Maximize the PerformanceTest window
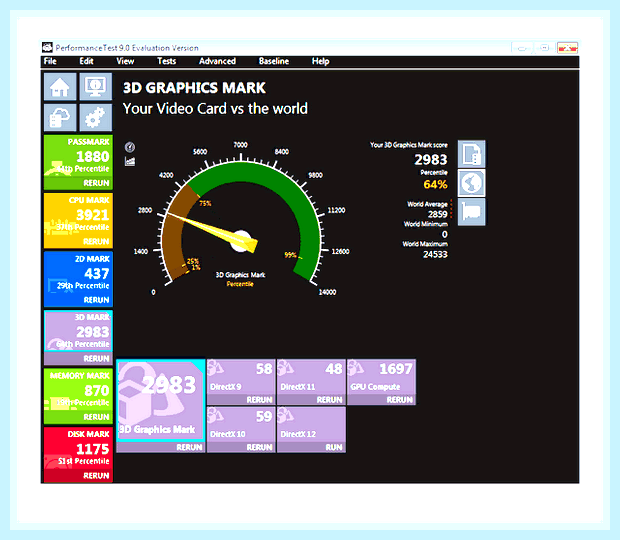The width and height of the screenshot is (620, 540). pos(544,48)
